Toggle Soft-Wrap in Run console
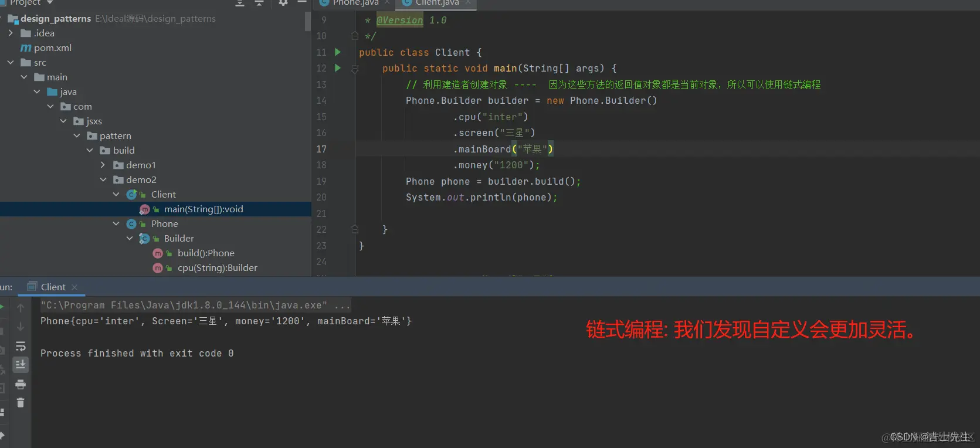The height and width of the screenshot is (448, 980). [21, 346]
